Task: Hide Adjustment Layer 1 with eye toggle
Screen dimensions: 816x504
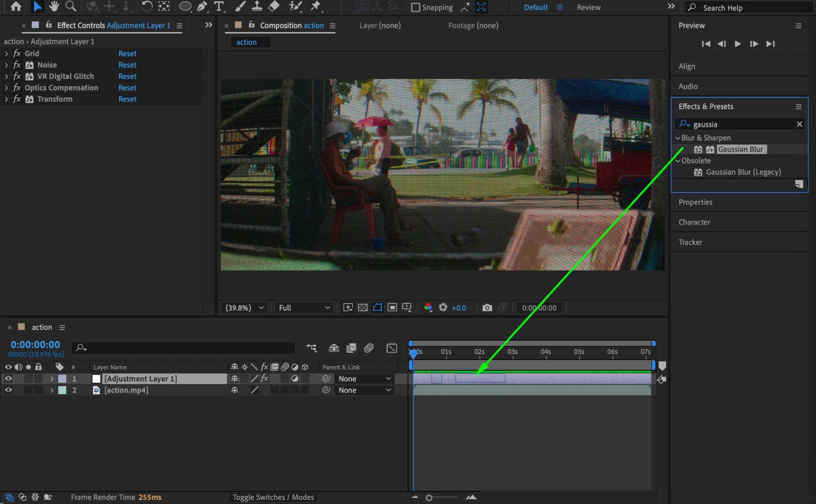Action: coord(8,379)
